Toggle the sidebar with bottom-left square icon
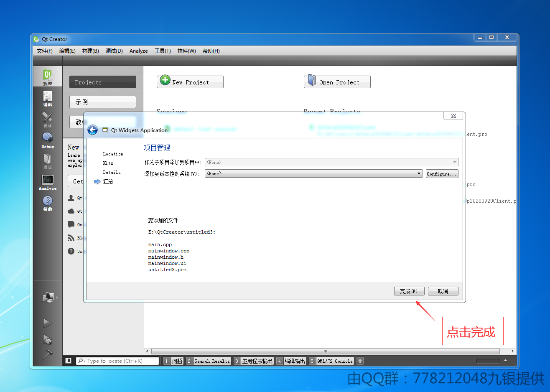 tap(69, 361)
